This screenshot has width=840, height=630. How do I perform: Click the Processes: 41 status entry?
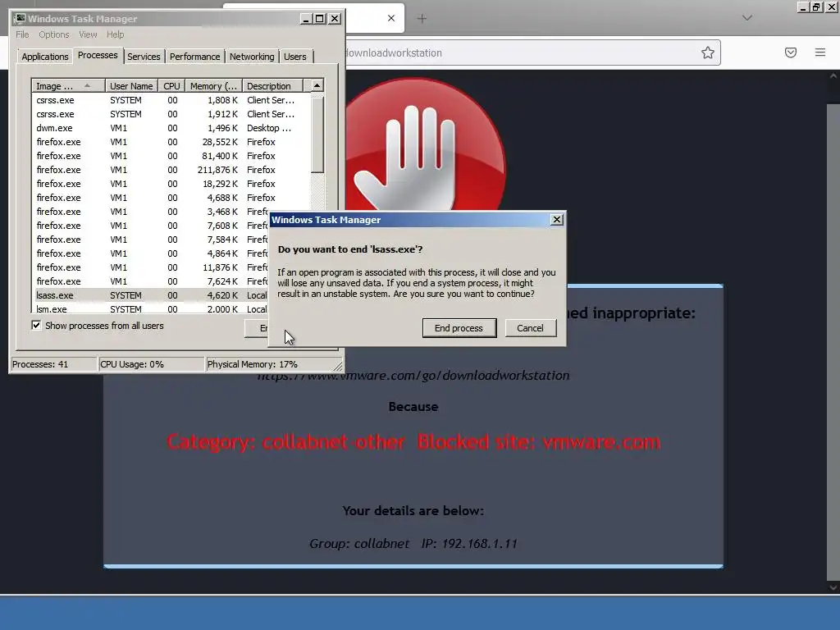tap(53, 364)
